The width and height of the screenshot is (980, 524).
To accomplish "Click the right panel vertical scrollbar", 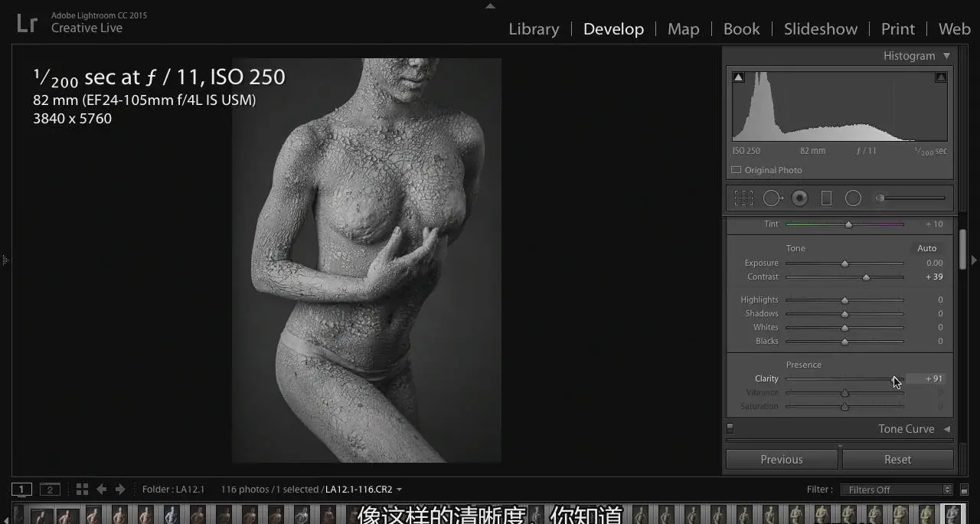I will pos(962,251).
